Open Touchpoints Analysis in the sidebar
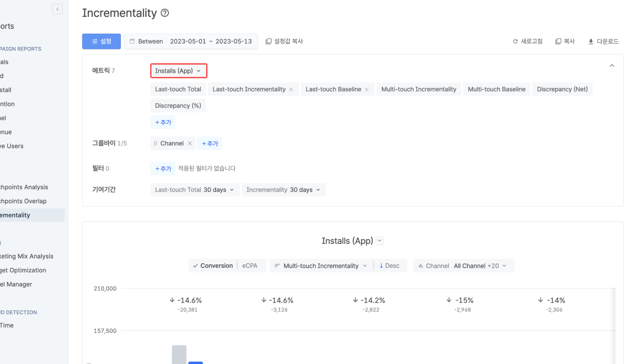637x364 pixels. coord(24,187)
